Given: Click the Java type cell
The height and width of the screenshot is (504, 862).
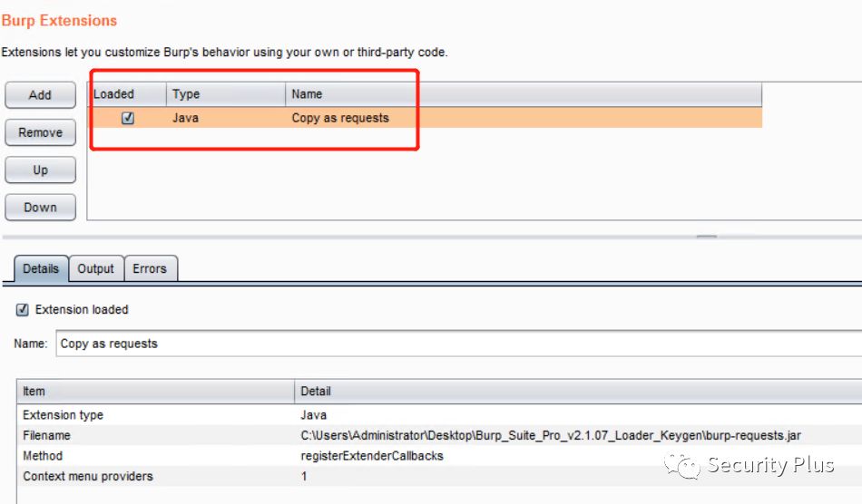Looking at the screenshot, I should [185, 118].
